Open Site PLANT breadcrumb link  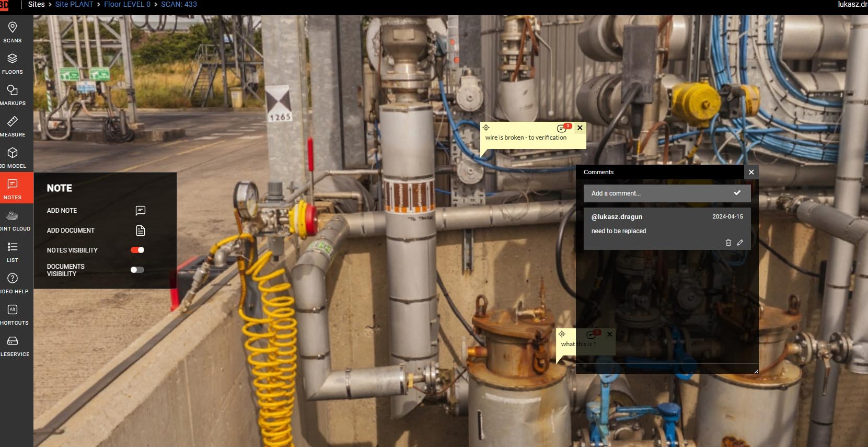(x=74, y=4)
